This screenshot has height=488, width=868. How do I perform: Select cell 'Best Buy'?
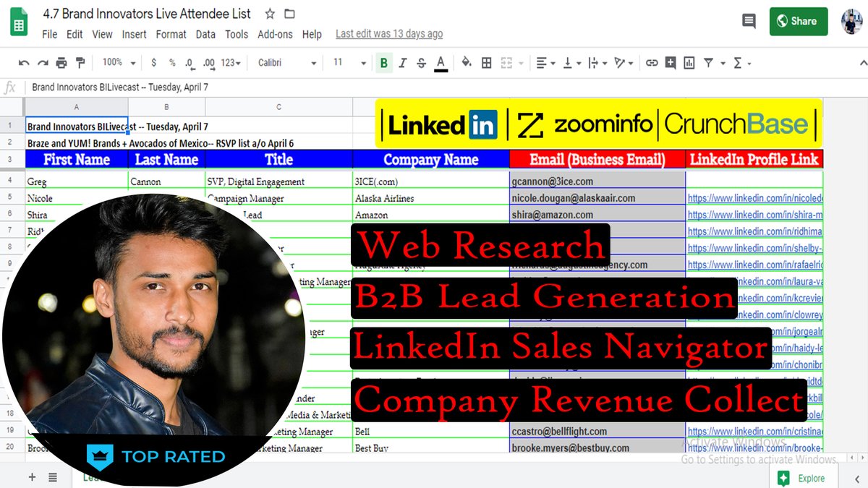click(431, 448)
